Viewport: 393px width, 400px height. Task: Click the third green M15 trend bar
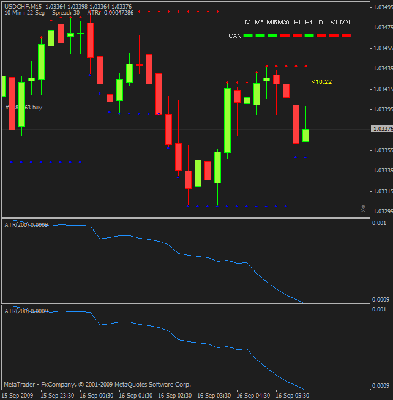click(x=272, y=35)
